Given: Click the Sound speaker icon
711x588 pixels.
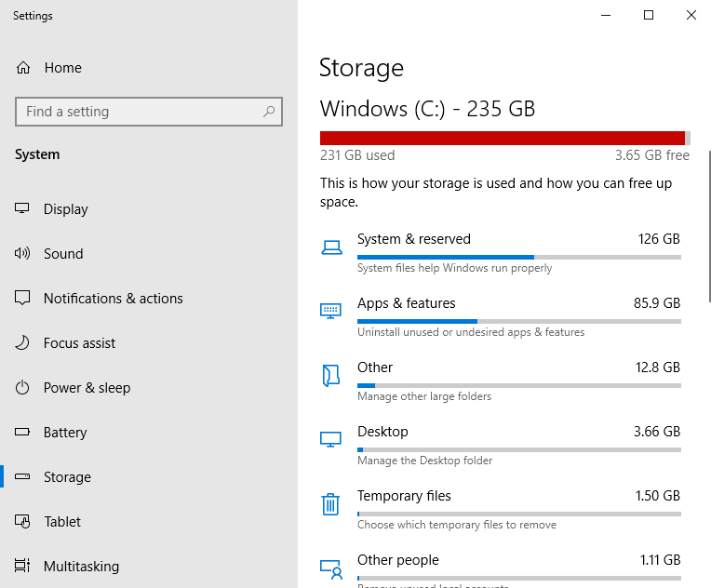Looking at the screenshot, I should point(22,253).
